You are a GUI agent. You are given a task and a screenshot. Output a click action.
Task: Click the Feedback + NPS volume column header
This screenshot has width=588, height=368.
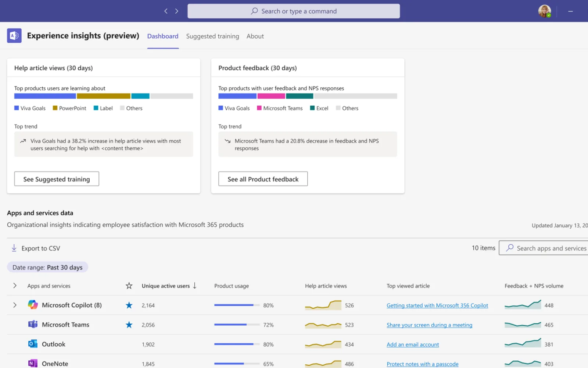point(534,286)
